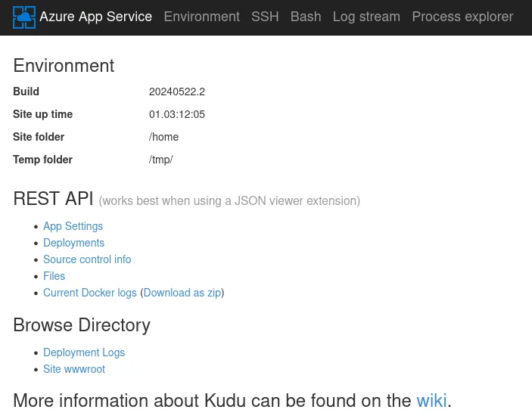Image resolution: width=532 pixels, height=419 pixels.
Task: Download Docker logs as zip
Action: point(182,293)
